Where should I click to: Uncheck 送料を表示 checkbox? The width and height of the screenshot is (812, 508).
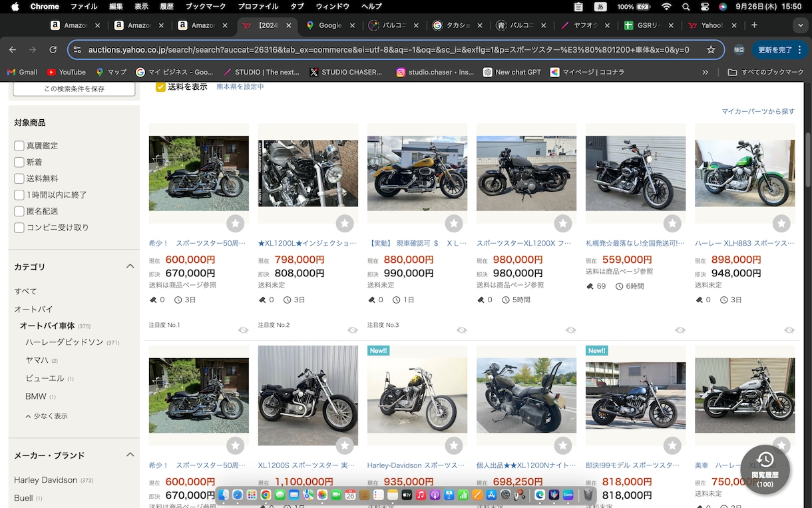pyautogui.click(x=160, y=87)
